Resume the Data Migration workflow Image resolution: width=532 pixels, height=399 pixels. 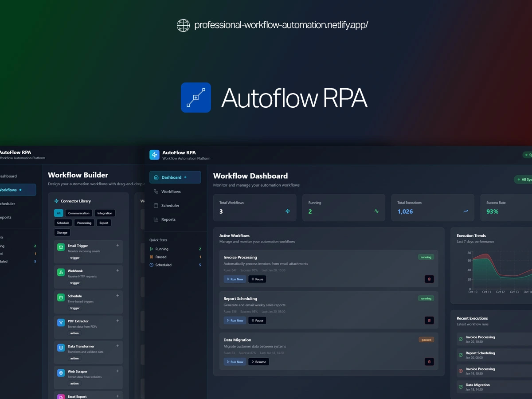click(x=258, y=362)
